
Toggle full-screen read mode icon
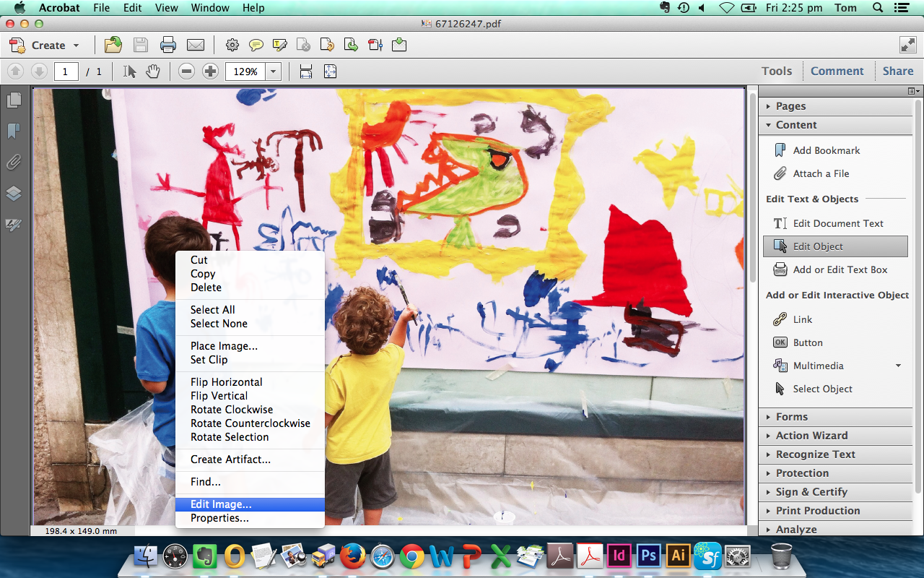pyautogui.click(x=908, y=45)
